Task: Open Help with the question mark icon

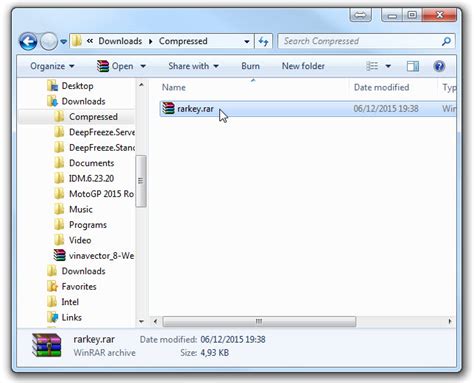Action: 439,66
